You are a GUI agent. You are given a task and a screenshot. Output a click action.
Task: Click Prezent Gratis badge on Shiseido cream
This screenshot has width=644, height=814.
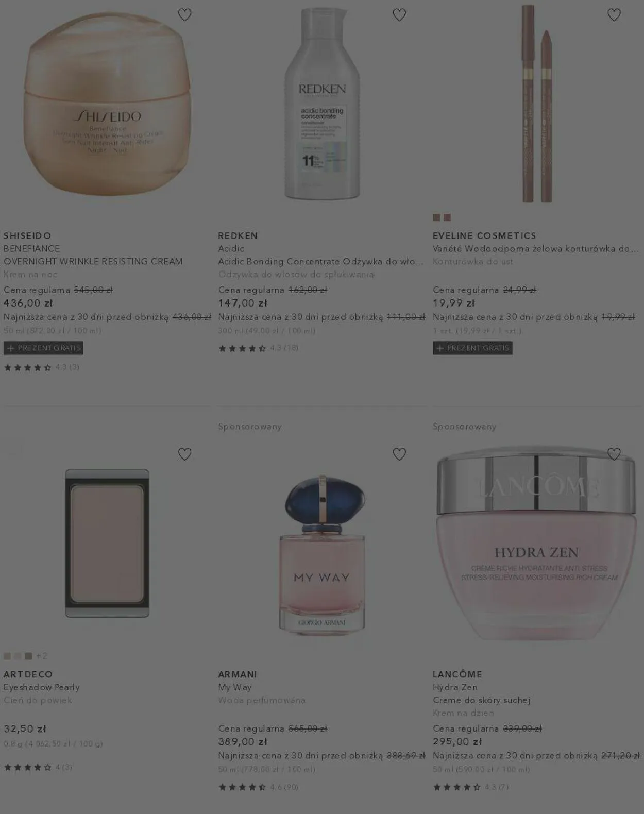coord(43,348)
